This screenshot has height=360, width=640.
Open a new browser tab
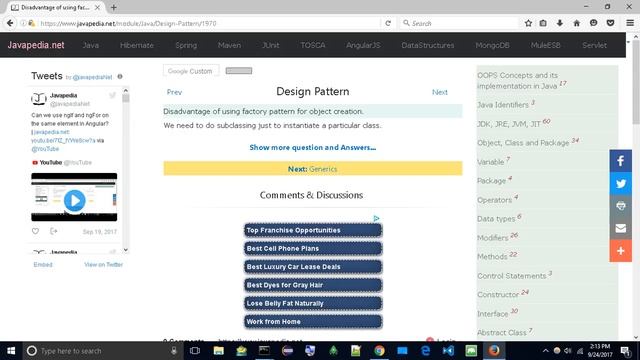(x=113, y=7)
